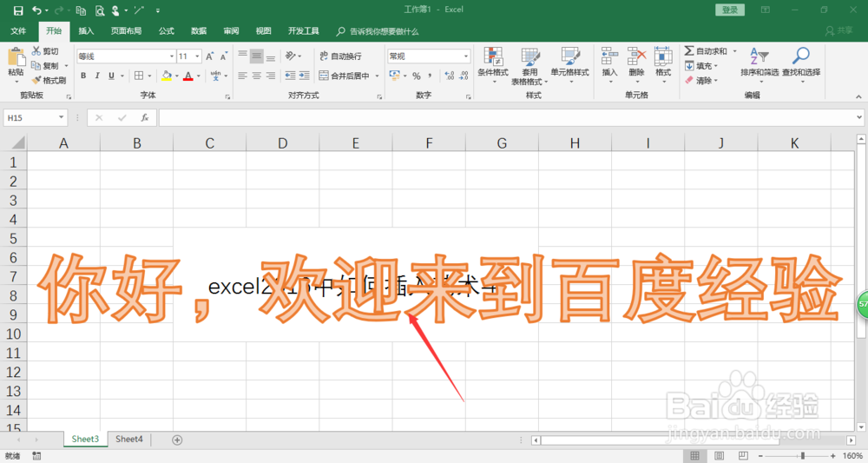Screen dimensions: 868x463
Task: Click the Undo arrow icon
Action: point(36,10)
